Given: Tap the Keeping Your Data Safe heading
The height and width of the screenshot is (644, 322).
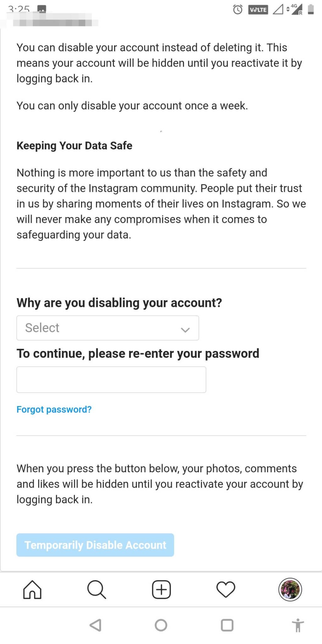Looking at the screenshot, I should (x=75, y=146).
